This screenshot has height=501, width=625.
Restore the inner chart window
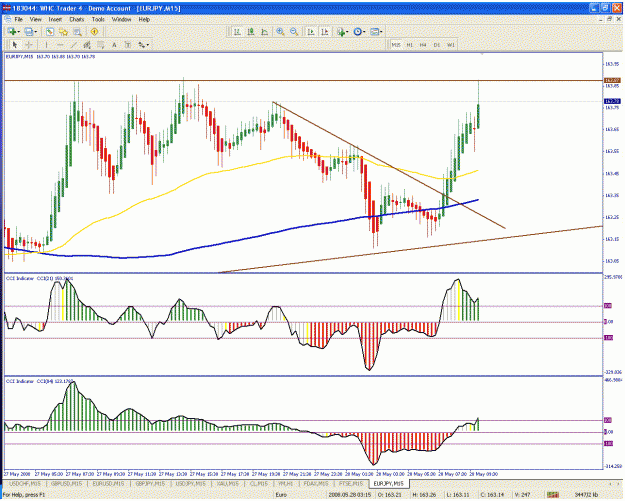coord(610,19)
